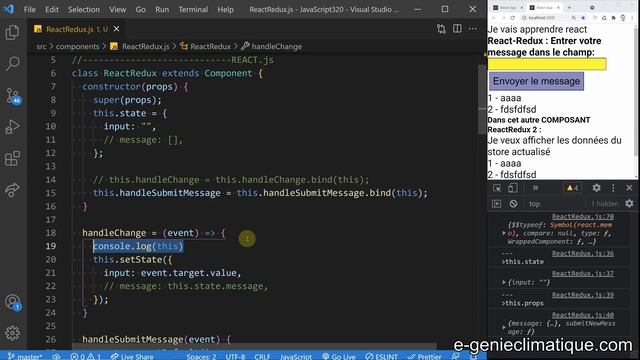This screenshot has width=640, height=360.
Task: Open the Extensions view
Action: tap(12, 158)
